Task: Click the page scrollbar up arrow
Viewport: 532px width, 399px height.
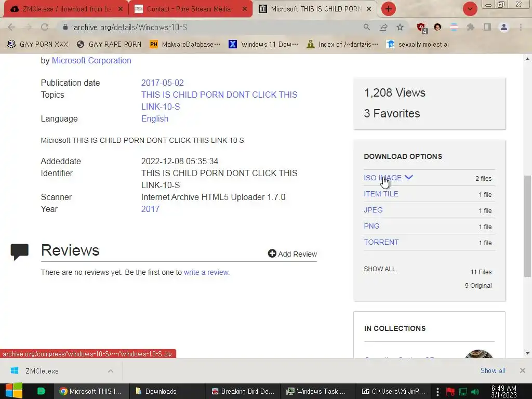Action: 527,59
